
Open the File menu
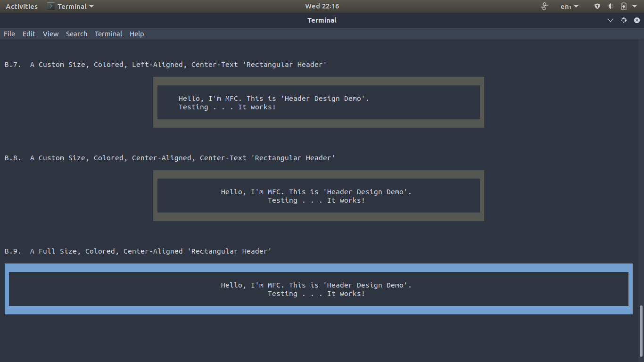point(9,33)
